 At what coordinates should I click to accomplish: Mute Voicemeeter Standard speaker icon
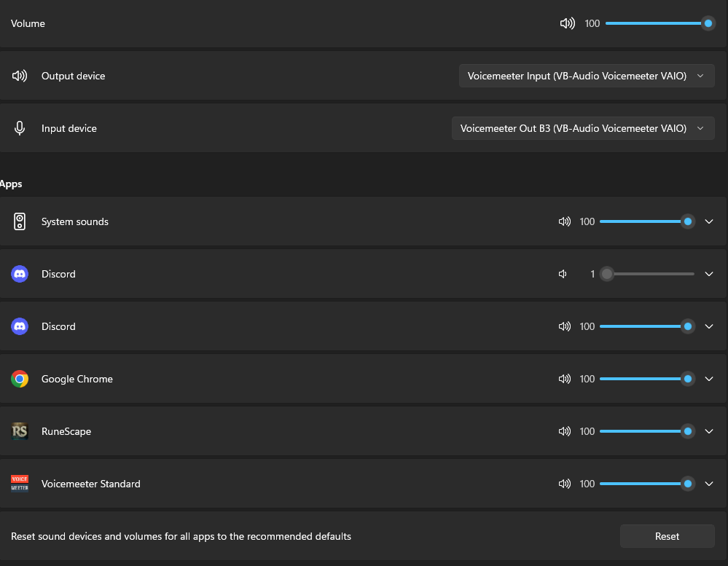[564, 484]
